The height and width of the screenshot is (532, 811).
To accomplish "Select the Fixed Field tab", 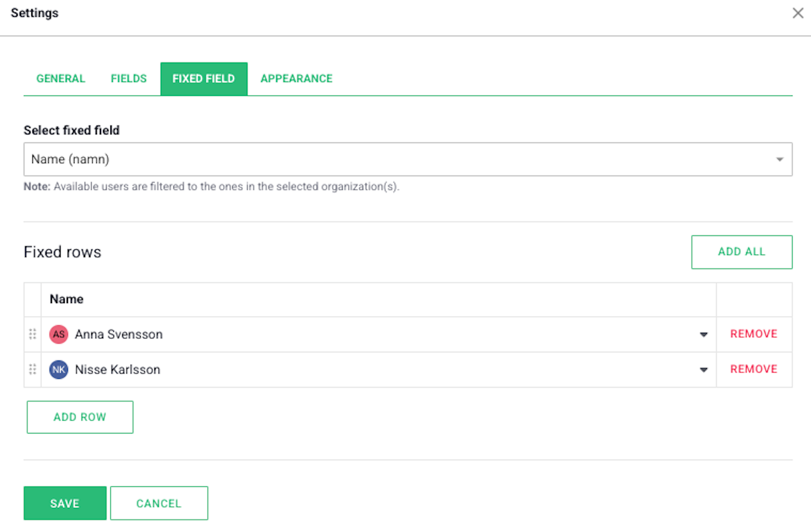I will point(204,78).
